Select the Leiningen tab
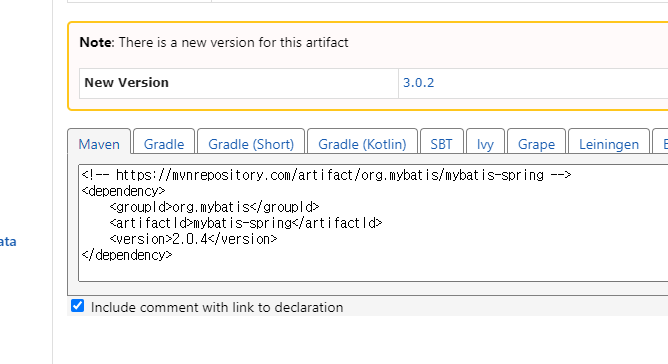Screen dimensions: 668x364 pyautogui.click(x=609, y=144)
